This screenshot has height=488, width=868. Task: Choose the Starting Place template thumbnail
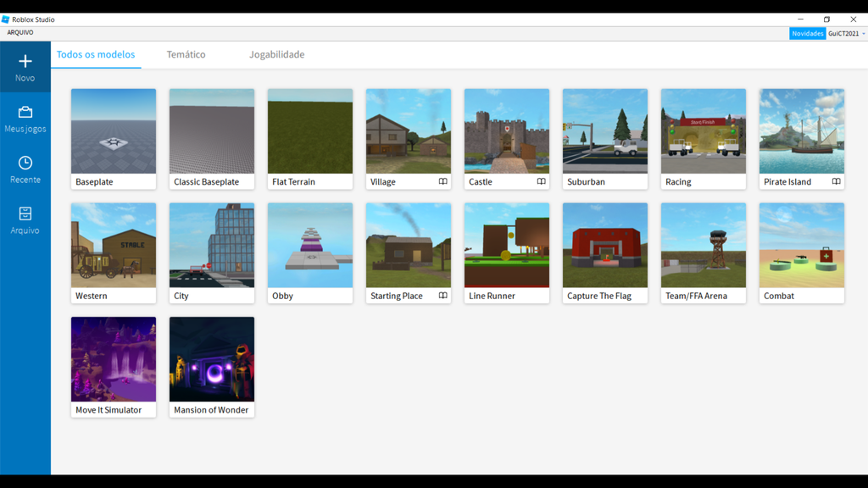409,245
